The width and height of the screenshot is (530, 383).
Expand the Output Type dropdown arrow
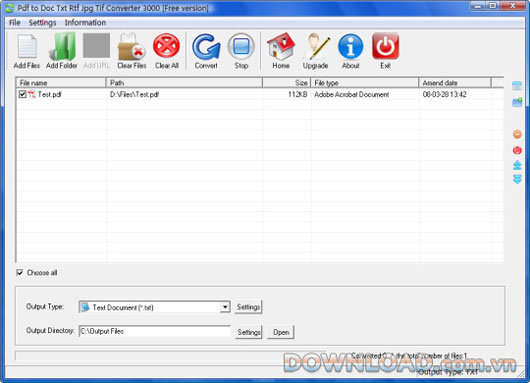pyautogui.click(x=225, y=307)
